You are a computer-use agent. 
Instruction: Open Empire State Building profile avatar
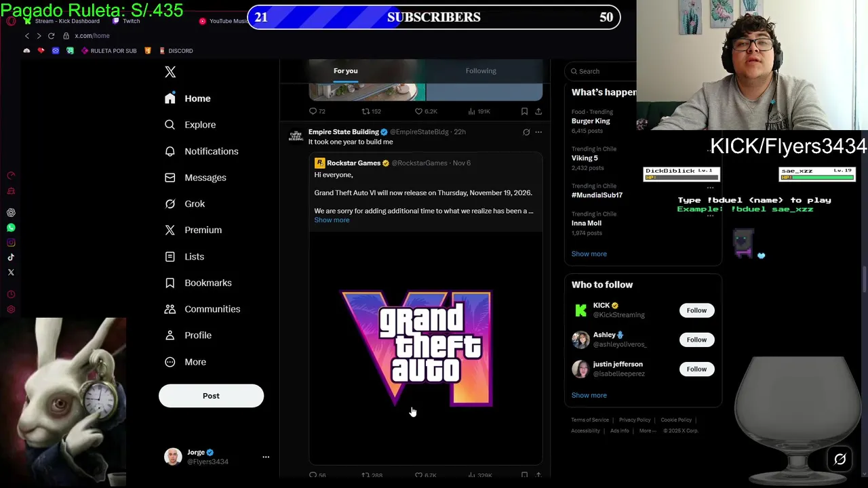[x=296, y=136]
